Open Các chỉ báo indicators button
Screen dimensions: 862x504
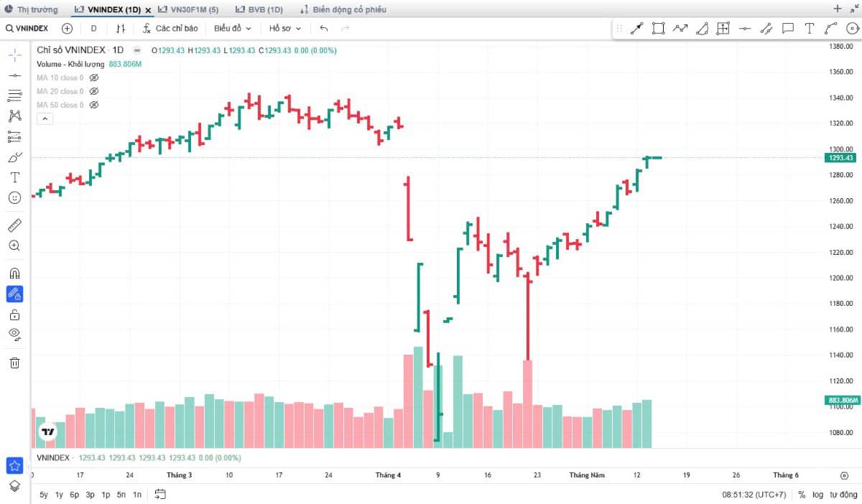(x=170, y=28)
